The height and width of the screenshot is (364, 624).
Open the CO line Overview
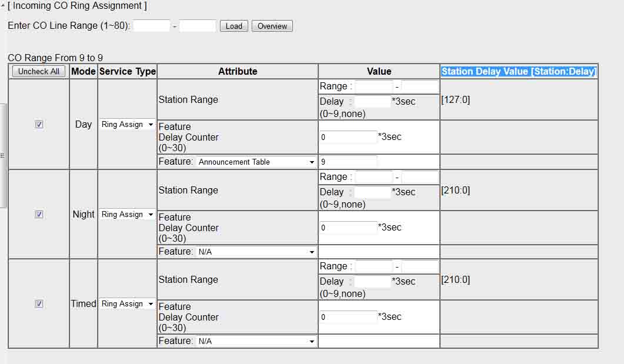pyautogui.click(x=272, y=26)
